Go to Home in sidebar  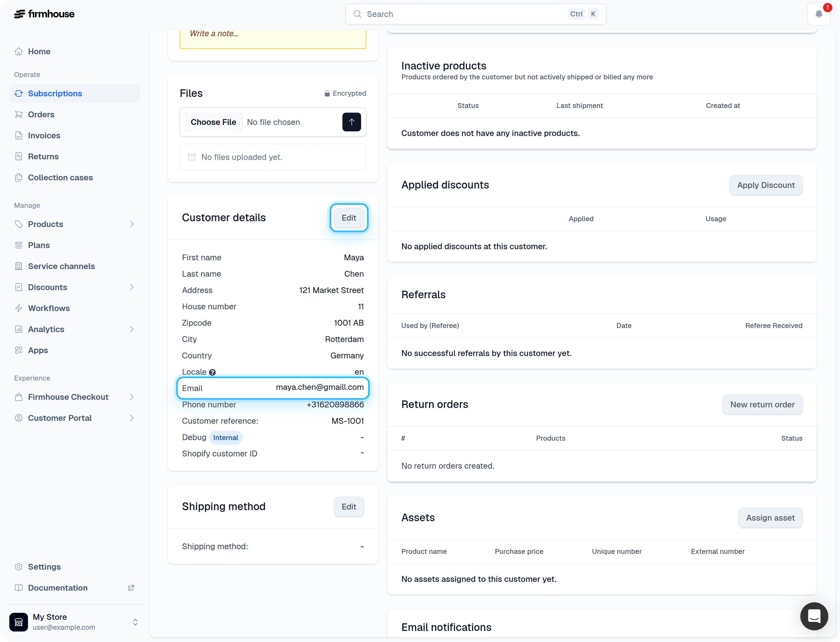pos(74,51)
